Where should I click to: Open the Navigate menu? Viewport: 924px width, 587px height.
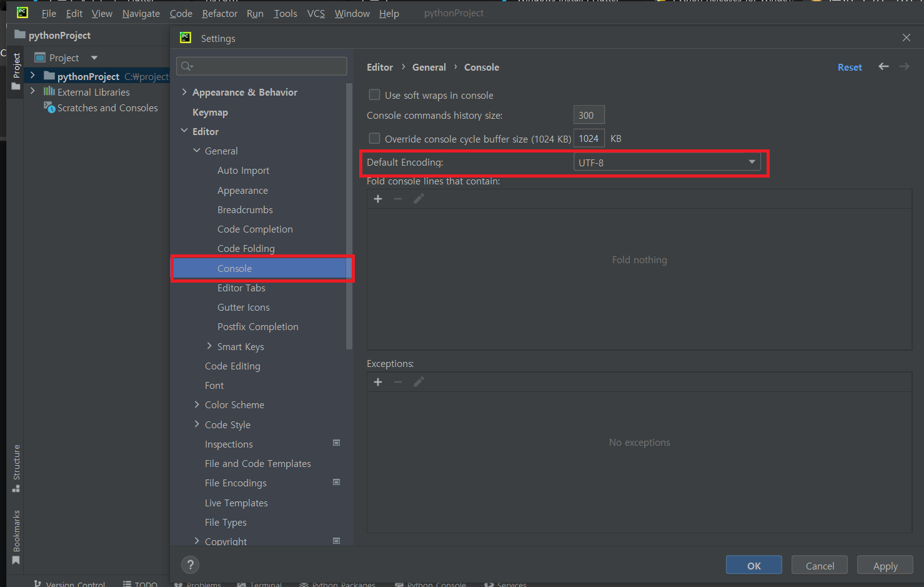pos(141,13)
